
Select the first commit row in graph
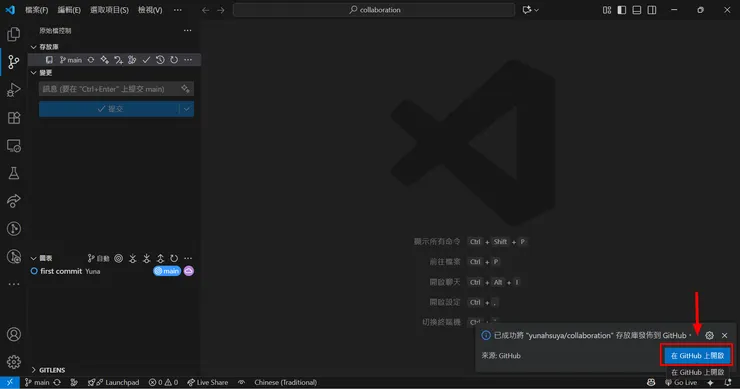point(112,271)
